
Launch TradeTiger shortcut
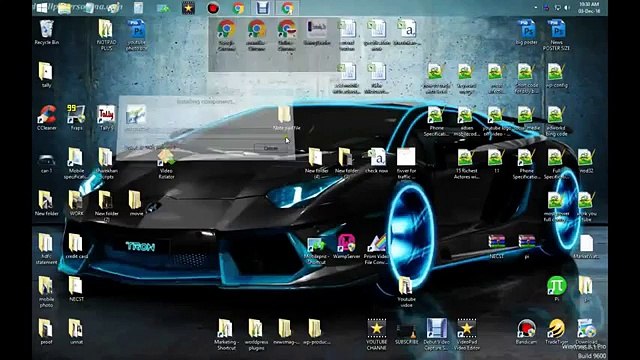pyautogui.click(x=556, y=330)
